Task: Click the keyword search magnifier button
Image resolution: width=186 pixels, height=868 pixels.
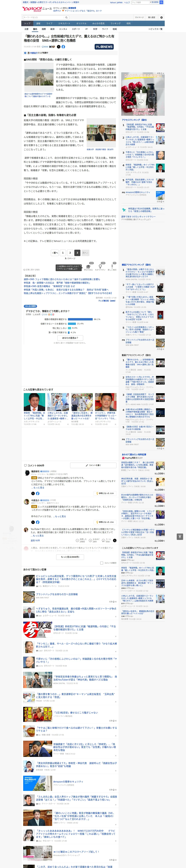Action: [66, 18]
